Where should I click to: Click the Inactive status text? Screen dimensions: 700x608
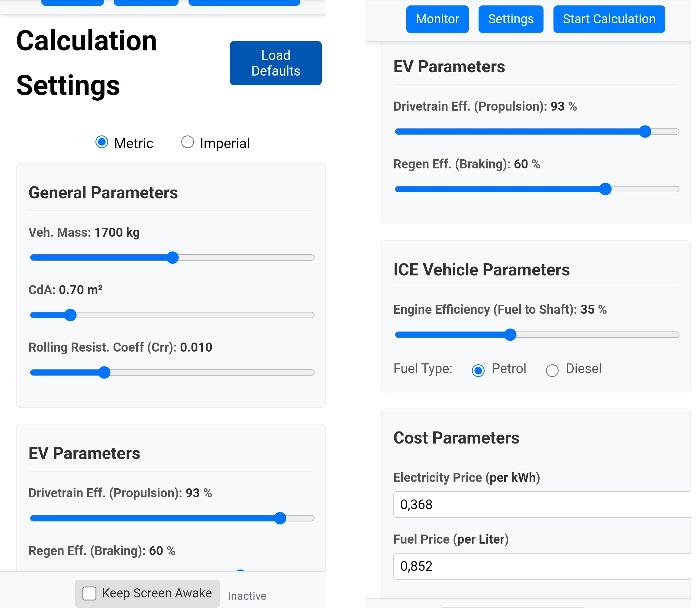pos(247,596)
